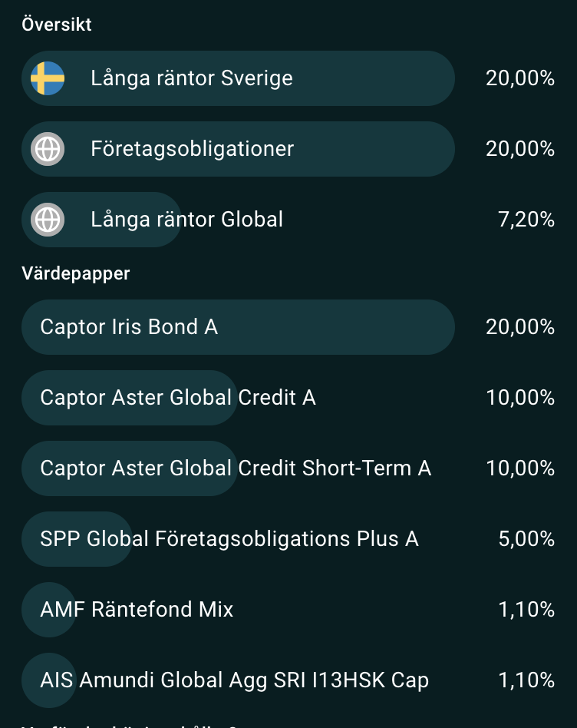Click the globe icon beside Företagsobligationer
Image resolution: width=577 pixels, height=728 pixels.
click(x=48, y=149)
